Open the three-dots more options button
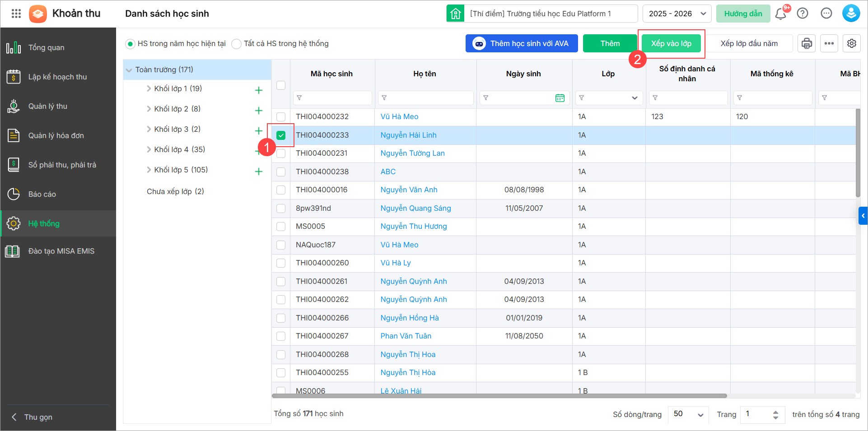This screenshot has width=868, height=431. (829, 43)
